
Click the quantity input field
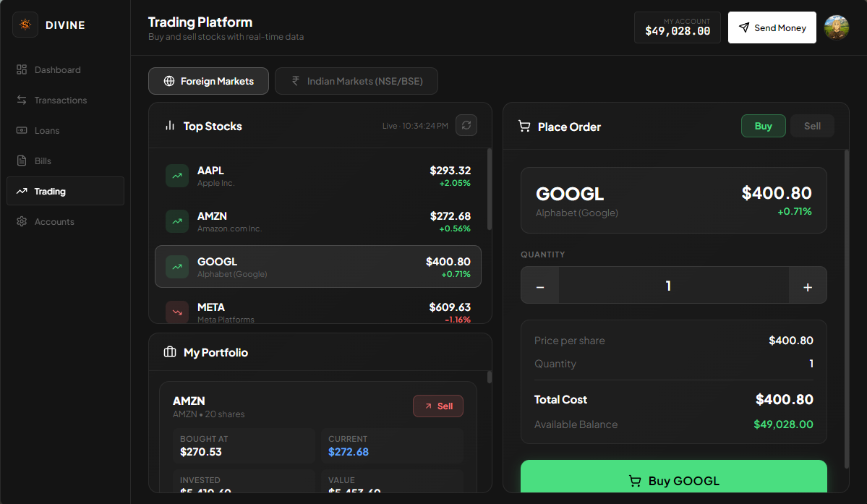point(673,286)
